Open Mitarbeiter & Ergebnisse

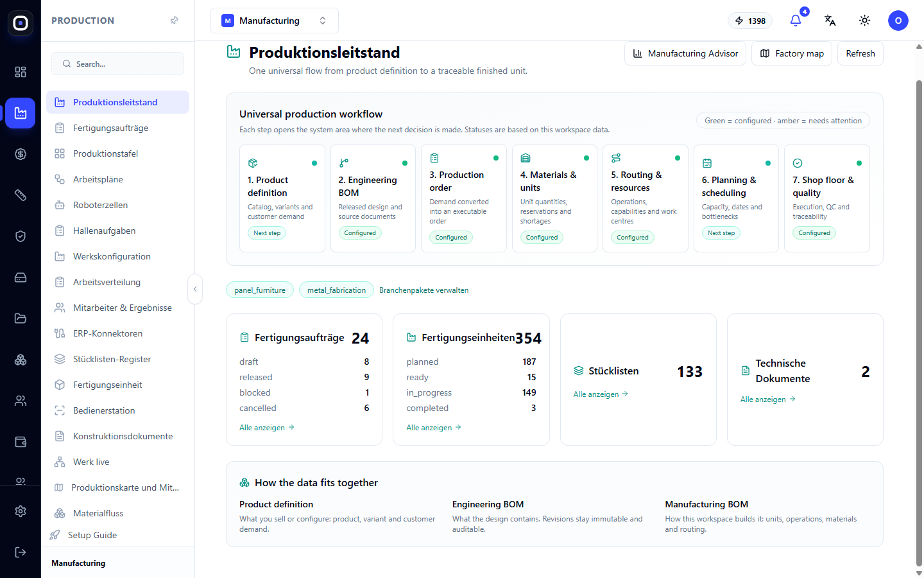click(117, 308)
